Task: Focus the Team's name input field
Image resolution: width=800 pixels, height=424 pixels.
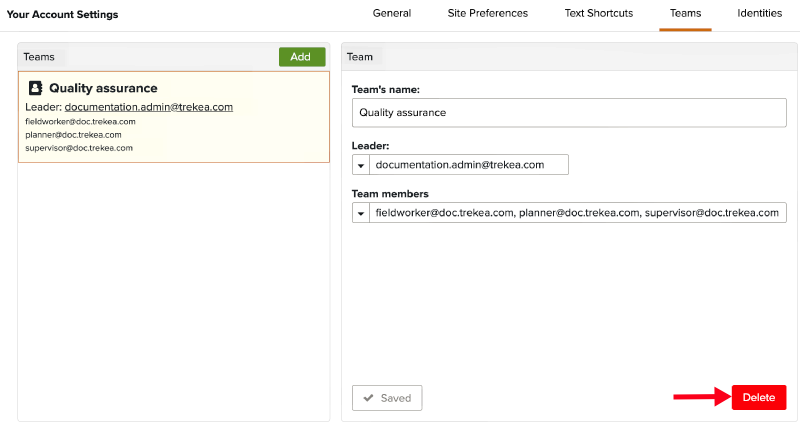Action: click(x=569, y=113)
